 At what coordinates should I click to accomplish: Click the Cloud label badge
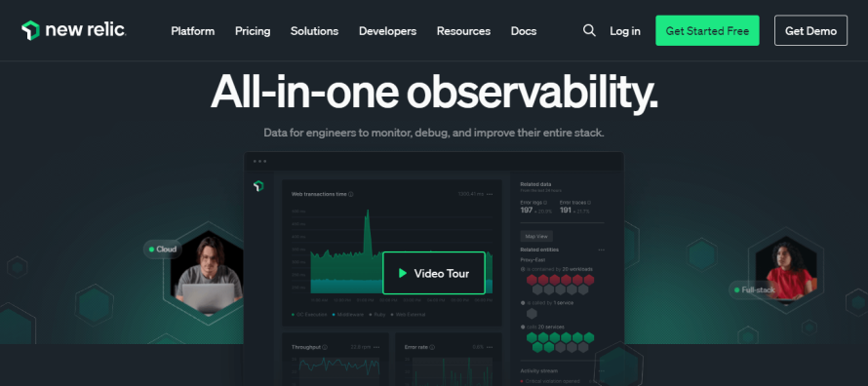point(162,250)
